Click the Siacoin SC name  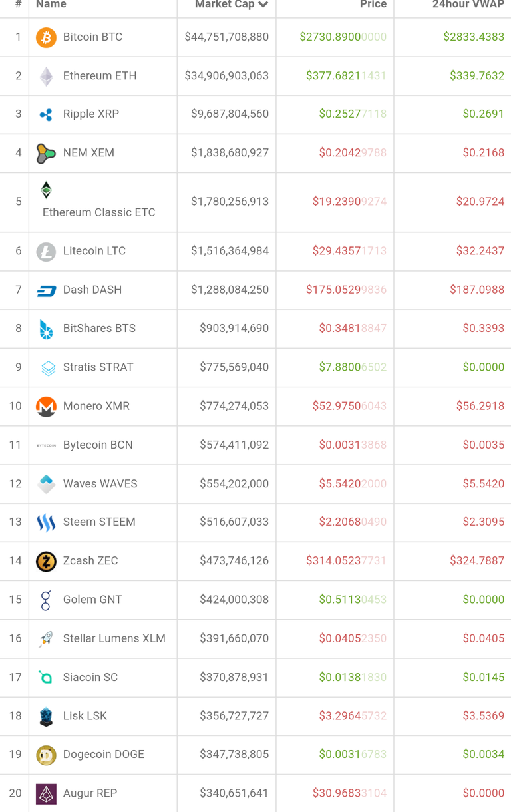tap(90, 677)
